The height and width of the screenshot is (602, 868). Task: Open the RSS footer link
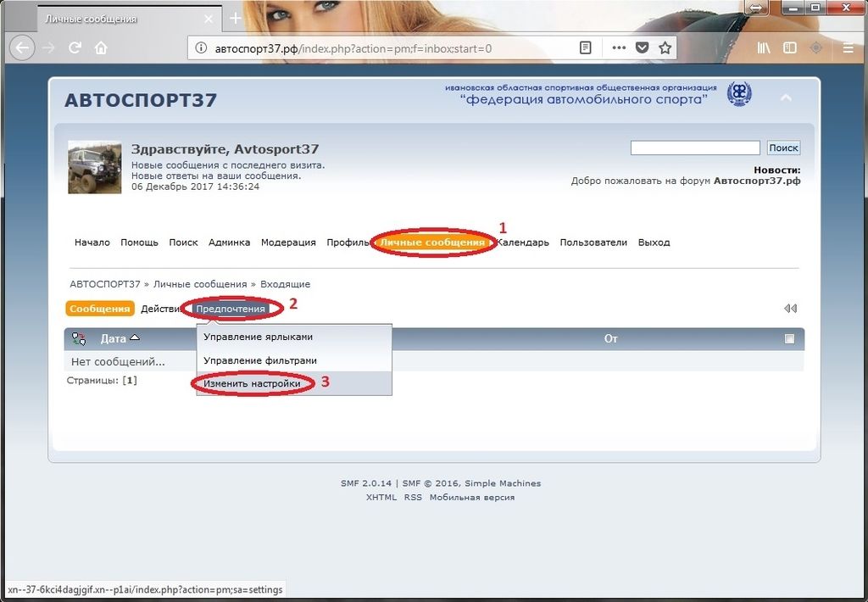click(x=413, y=498)
